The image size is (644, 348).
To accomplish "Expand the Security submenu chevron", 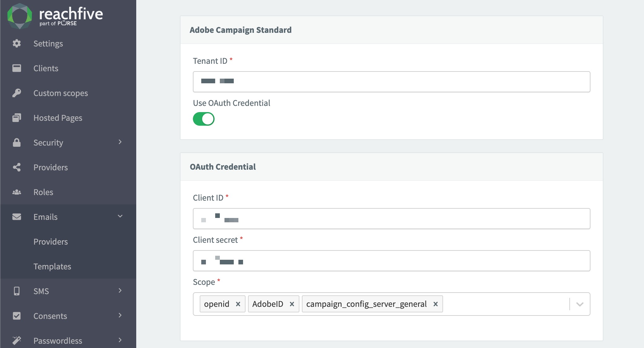I will pyautogui.click(x=120, y=142).
